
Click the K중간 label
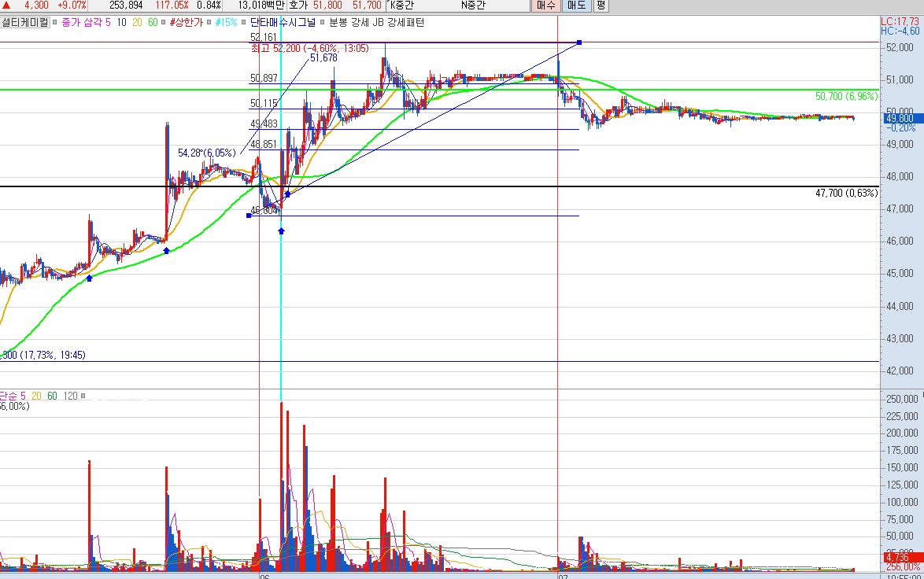pyautogui.click(x=401, y=6)
